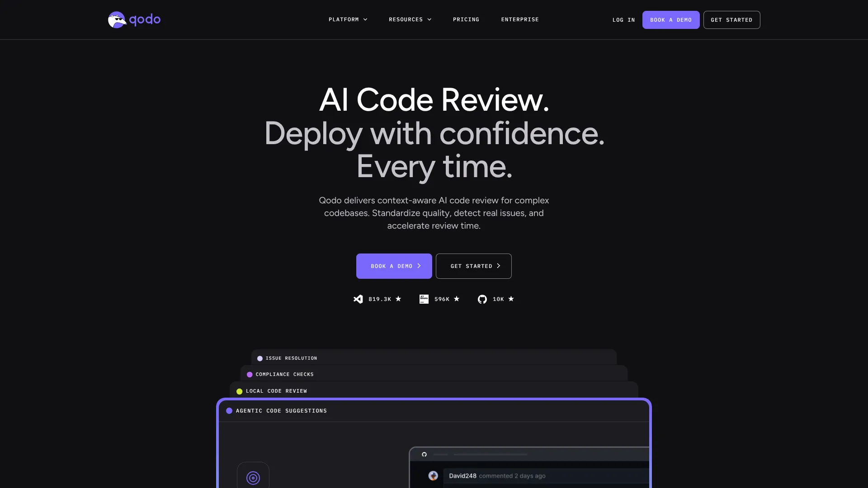Click the 819.3K count text
This screenshot has width=868, height=488.
click(380, 299)
